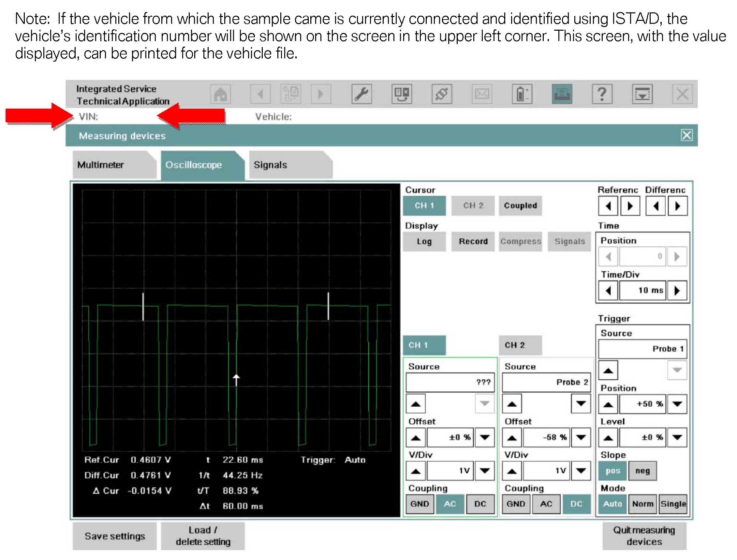The width and height of the screenshot is (737, 560).
Task: Open the question mark help icon
Action: point(602,94)
